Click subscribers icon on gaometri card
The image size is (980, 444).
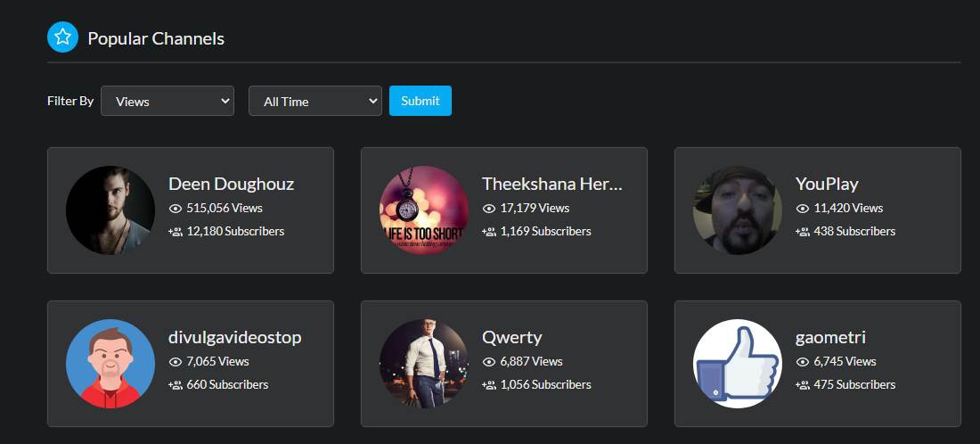pos(802,385)
